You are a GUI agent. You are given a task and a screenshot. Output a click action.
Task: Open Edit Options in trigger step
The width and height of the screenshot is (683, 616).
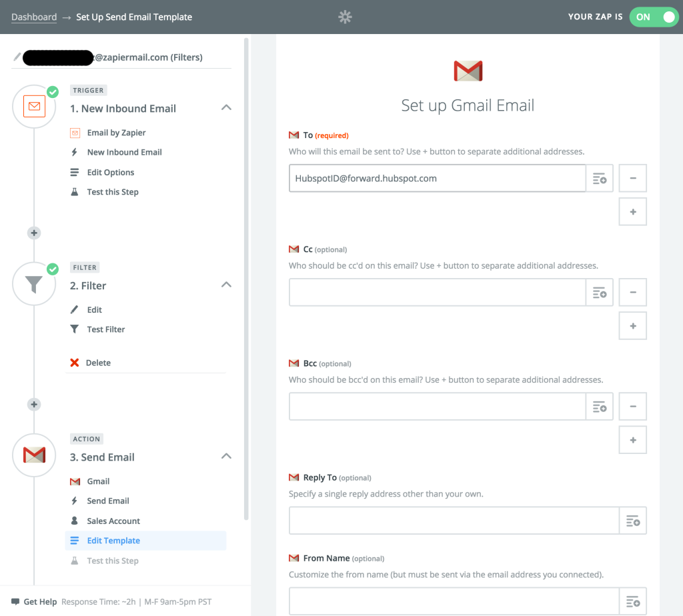coord(111,173)
